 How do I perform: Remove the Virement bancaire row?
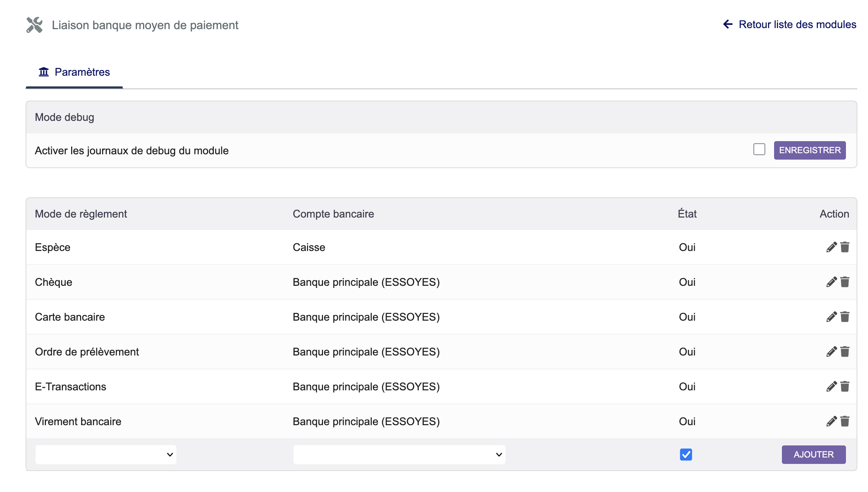tap(845, 421)
